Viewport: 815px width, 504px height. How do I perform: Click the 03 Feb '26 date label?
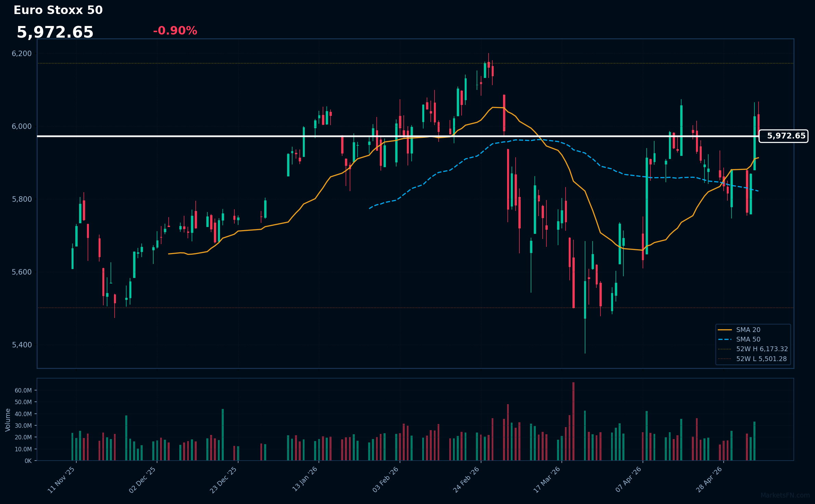(386, 480)
